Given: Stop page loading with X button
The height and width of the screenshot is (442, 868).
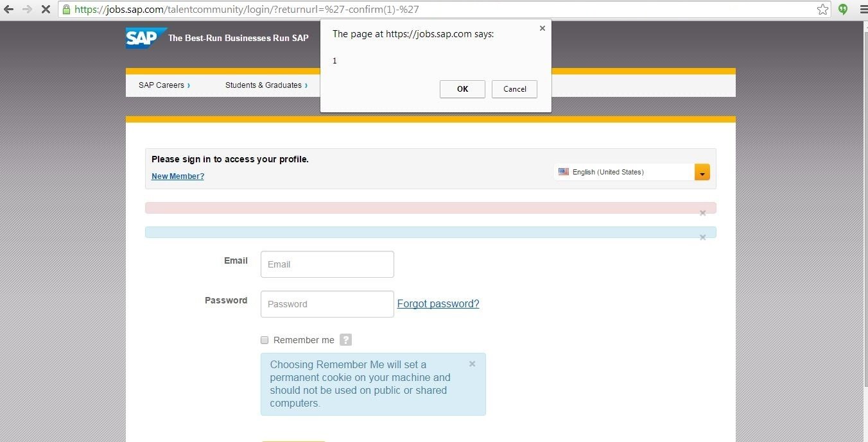Looking at the screenshot, I should point(46,10).
